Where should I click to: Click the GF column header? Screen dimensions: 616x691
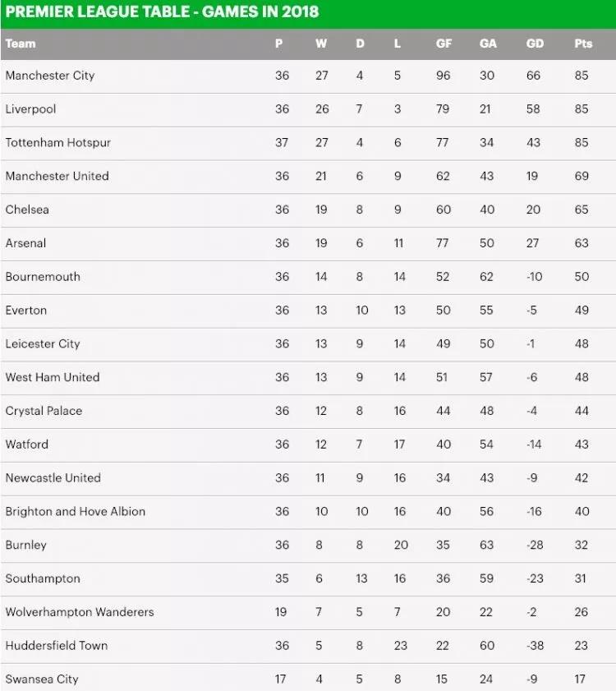point(444,44)
